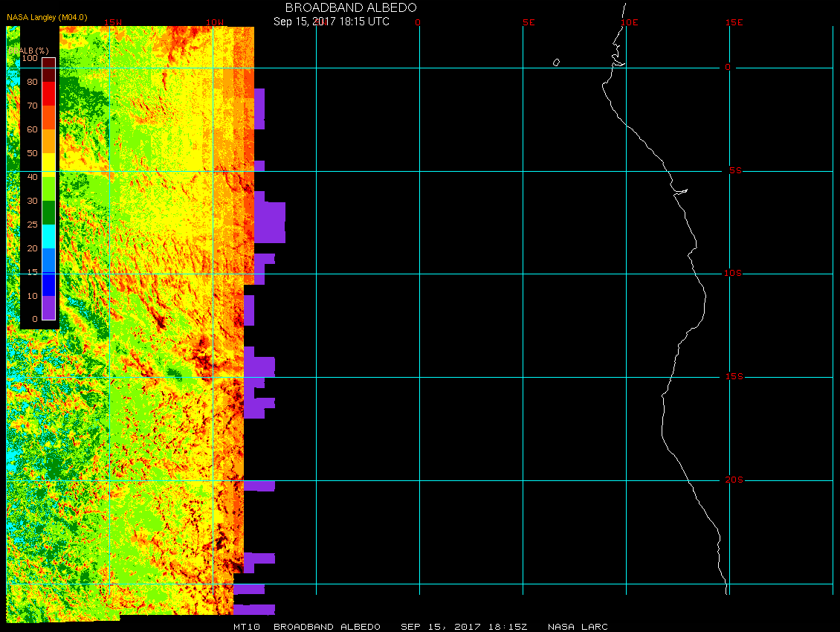Viewport: 840px width, 632px height.
Task: Choose the cyan 20-25% legend swatch
Action: coord(48,236)
